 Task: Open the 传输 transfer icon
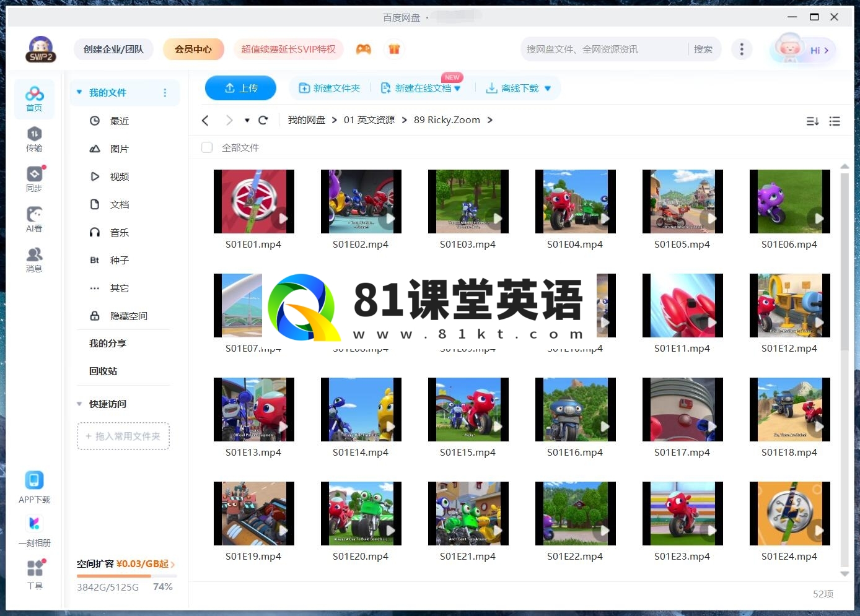pos(34,139)
